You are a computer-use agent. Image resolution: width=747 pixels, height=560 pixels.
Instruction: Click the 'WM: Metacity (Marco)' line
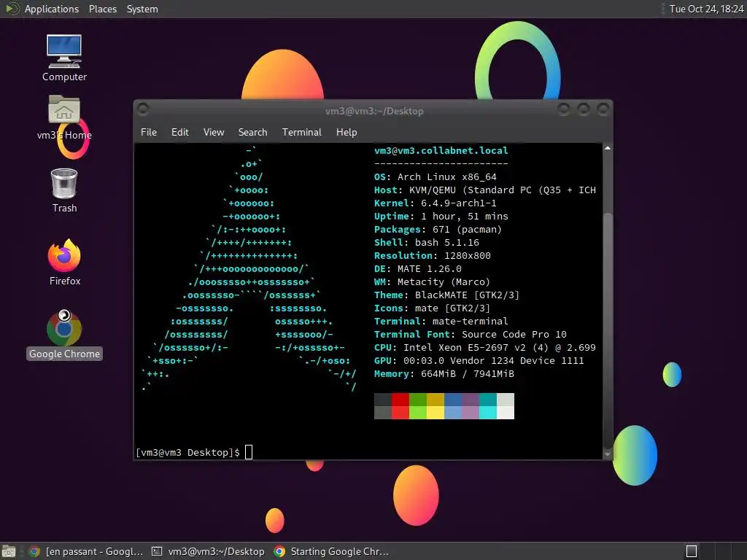tap(432, 282)
